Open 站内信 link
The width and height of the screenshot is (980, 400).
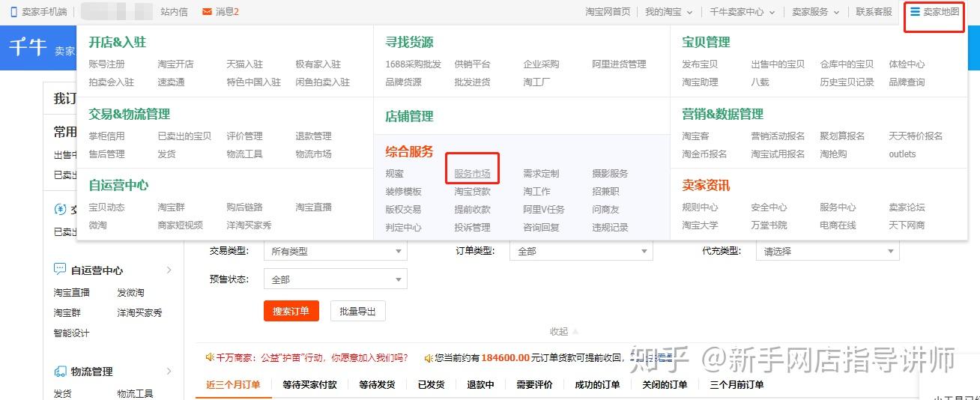tap(175, 12)
